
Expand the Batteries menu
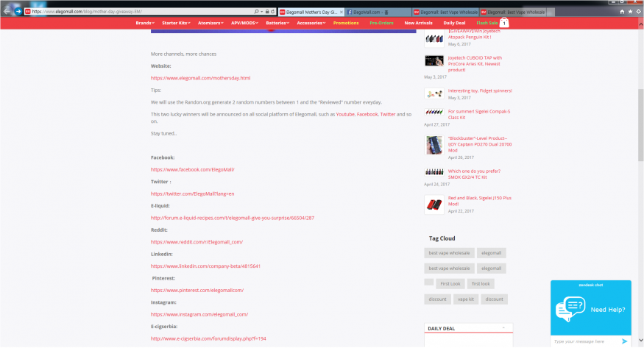click(277, 23)
